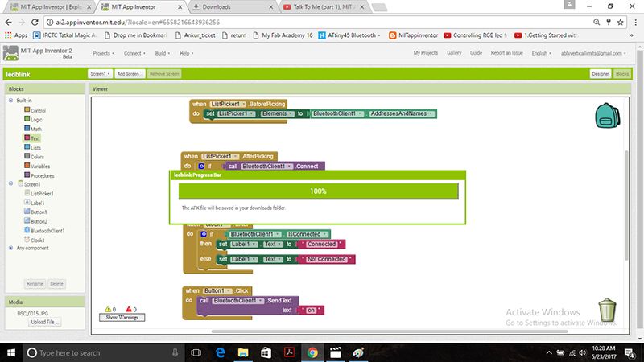644x362 pixels.
Task: Click Report an Issue link
Action: pos(507,53)
